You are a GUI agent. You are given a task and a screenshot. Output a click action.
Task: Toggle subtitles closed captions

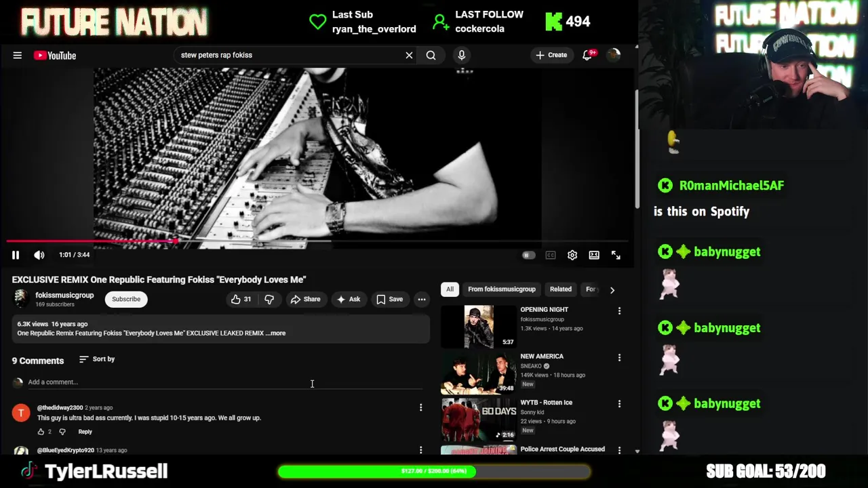click(551, 255)
